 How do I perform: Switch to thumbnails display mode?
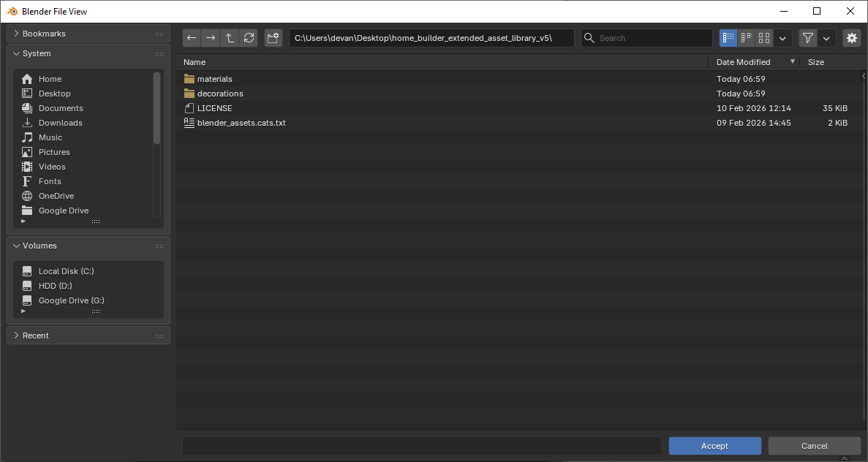point(764,38)
